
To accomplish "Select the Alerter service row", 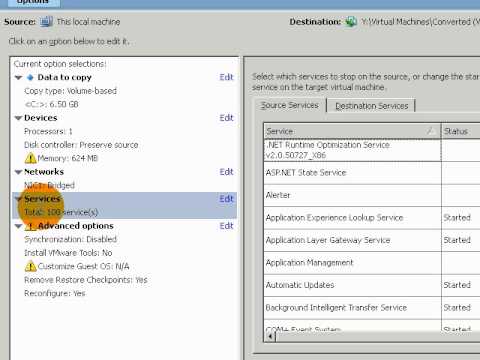I will [x=372, y=195].
